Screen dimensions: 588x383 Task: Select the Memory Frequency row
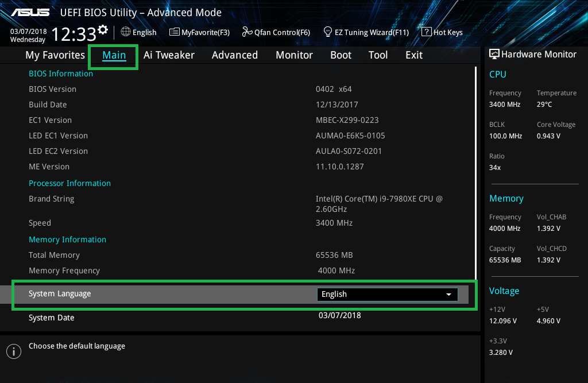click(x=64, y=270)
